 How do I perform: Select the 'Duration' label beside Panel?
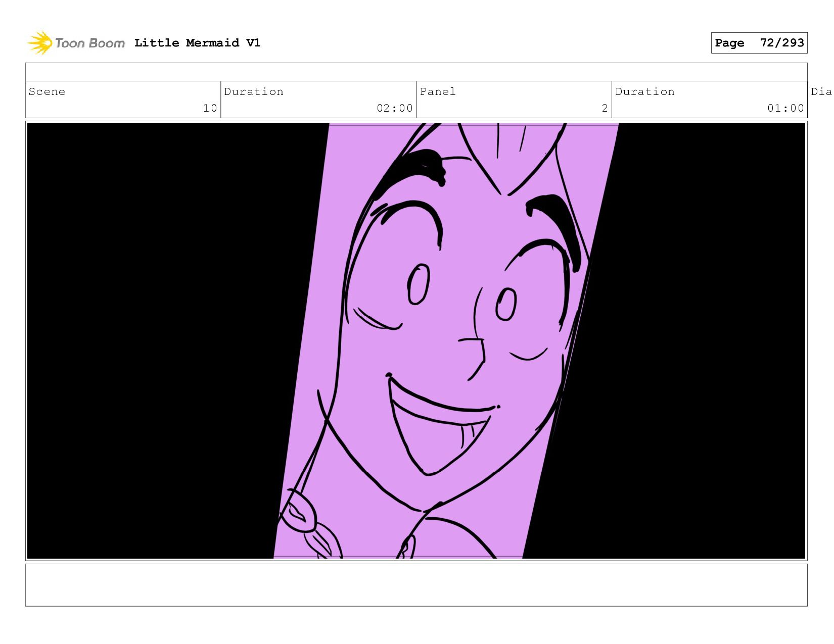[645, 91]
